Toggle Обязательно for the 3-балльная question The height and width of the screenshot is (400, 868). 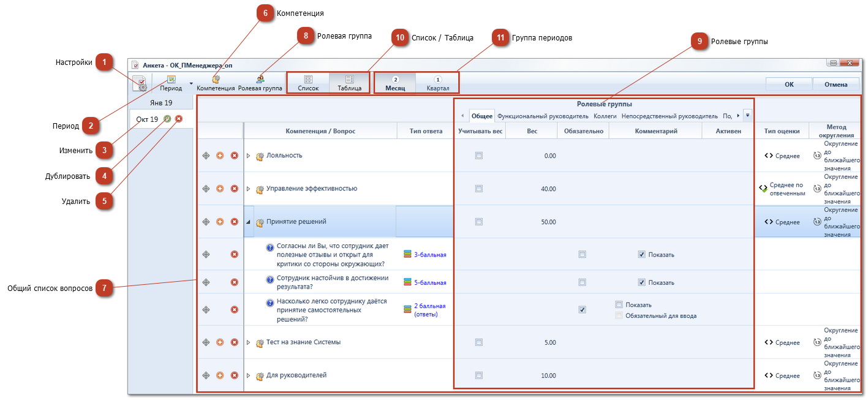(x=582, y=254)
